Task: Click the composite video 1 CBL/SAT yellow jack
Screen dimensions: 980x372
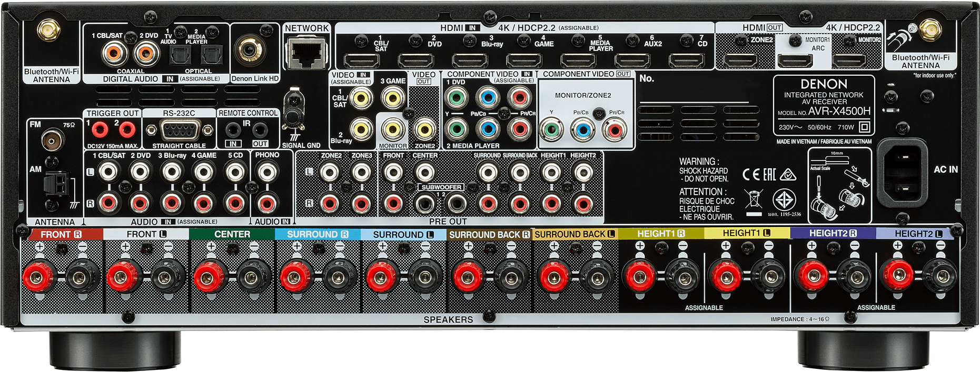Action: [x=361, y=97]
